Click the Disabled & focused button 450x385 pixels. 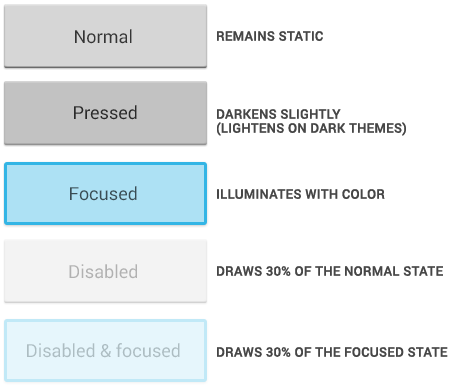tap(105, 350)
